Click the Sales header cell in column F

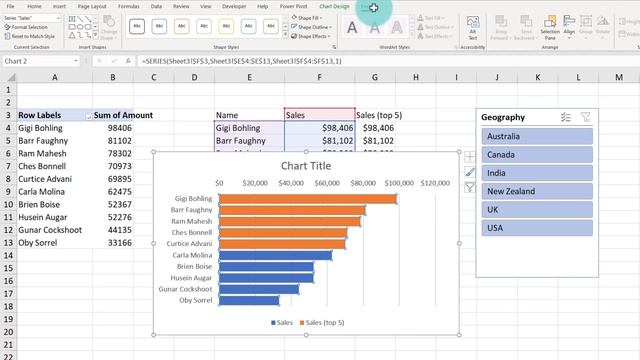(320, 115)
